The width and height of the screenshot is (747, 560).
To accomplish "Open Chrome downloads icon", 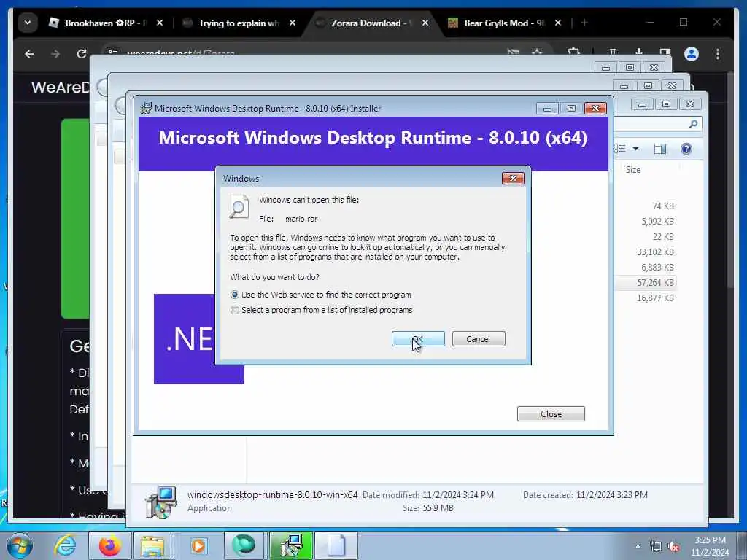I will pos(639,52).
